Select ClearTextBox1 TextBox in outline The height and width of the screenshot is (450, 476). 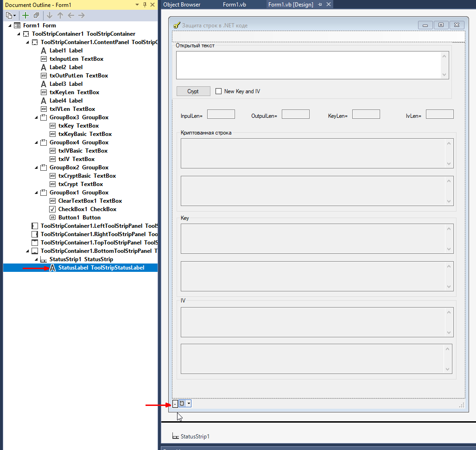[x=90, y=201]
